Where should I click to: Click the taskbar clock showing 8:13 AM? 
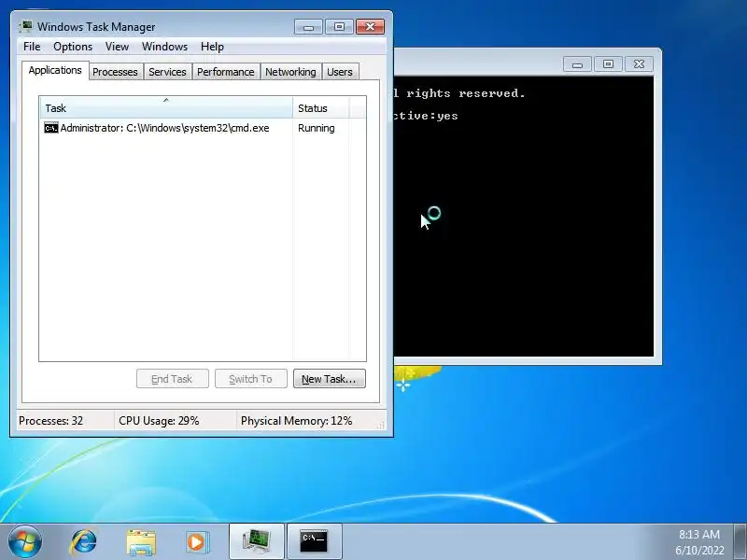(699, 542)
